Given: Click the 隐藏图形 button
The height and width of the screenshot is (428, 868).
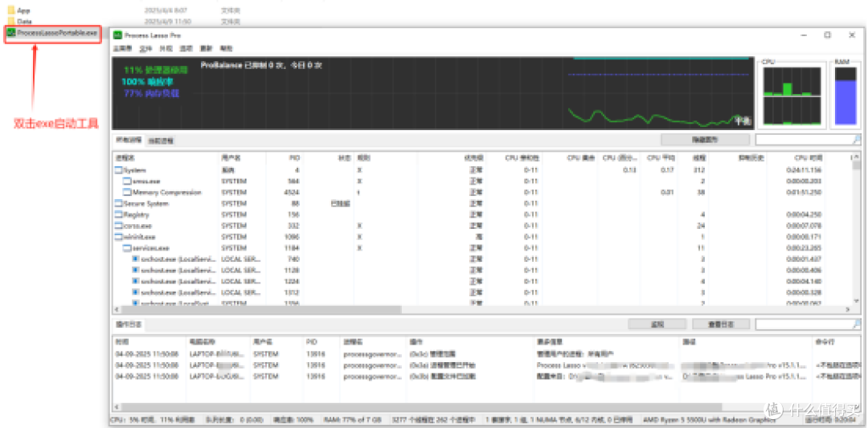Looking at the screenshot, I should pyautogui.click(x=706, y=140).
